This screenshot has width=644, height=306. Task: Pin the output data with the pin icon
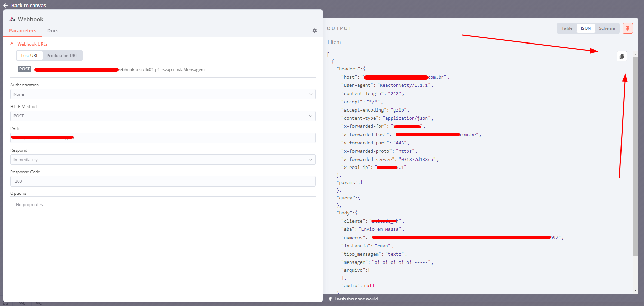click(628, 28)
